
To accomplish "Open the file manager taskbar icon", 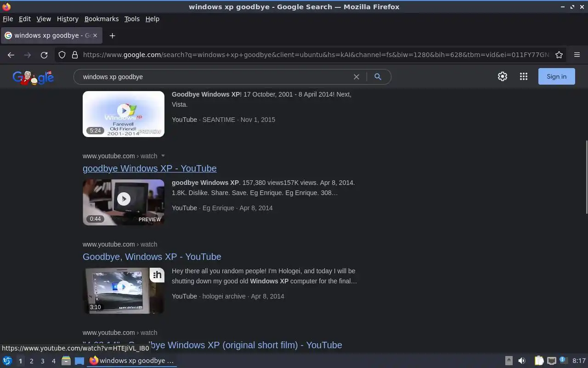I will [66, 361].
